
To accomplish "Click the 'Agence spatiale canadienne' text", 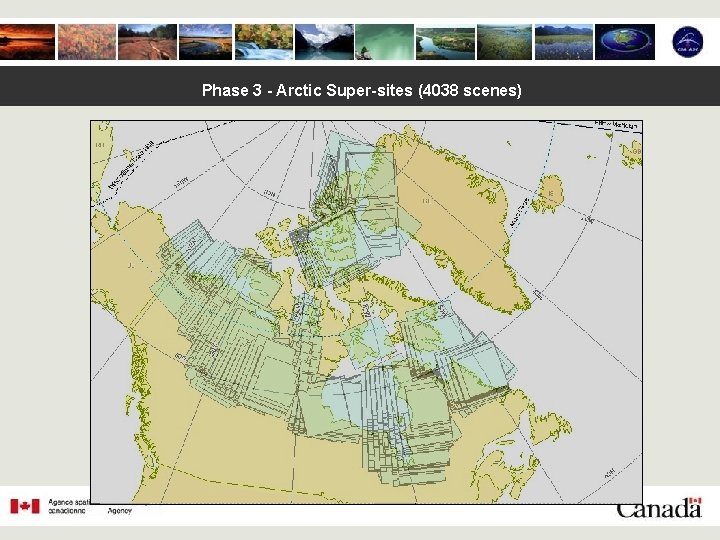I will pos(69,506).
